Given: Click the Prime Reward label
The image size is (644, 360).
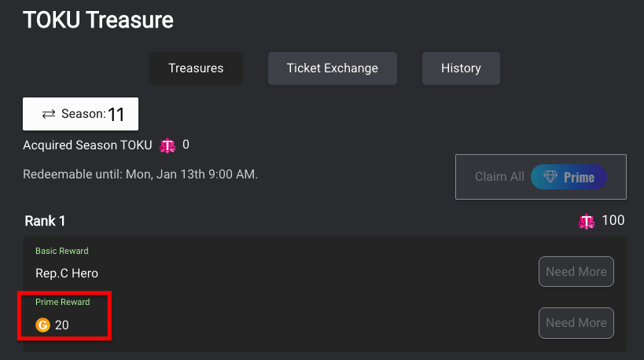Looking at the screenshot, I should tap(62, 302).
